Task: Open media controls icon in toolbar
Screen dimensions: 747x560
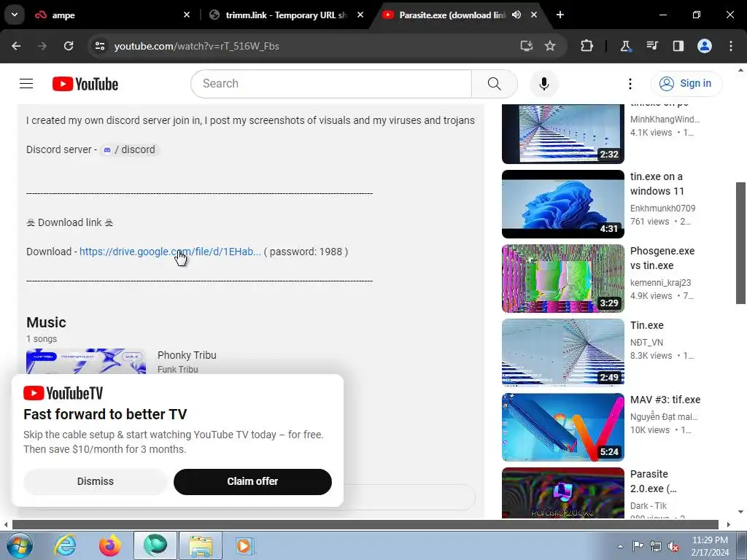Action: 652,46
